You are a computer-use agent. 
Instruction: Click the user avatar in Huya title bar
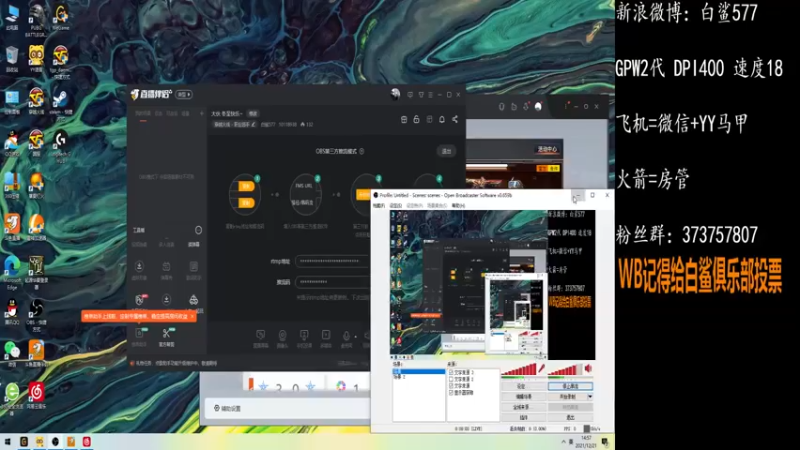pyautogui.click(x=395, y=94)
